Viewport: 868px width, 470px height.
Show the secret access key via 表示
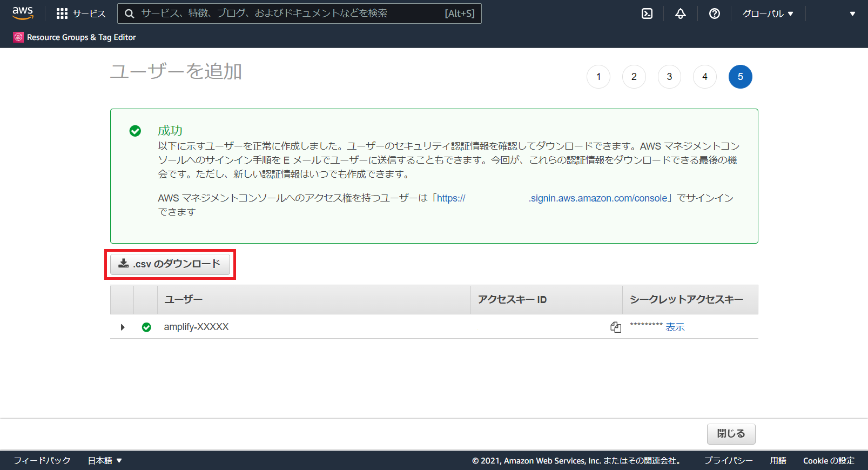675,327
